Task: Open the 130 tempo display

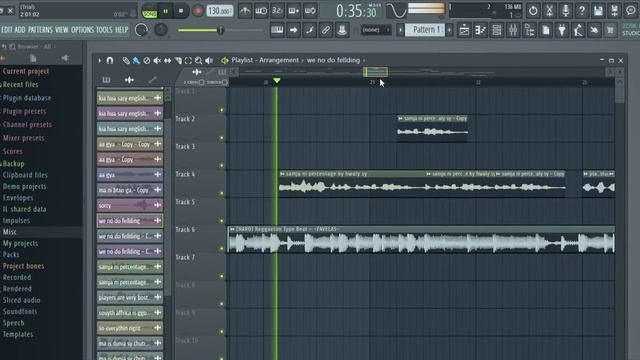Action: tap(220, 11)
